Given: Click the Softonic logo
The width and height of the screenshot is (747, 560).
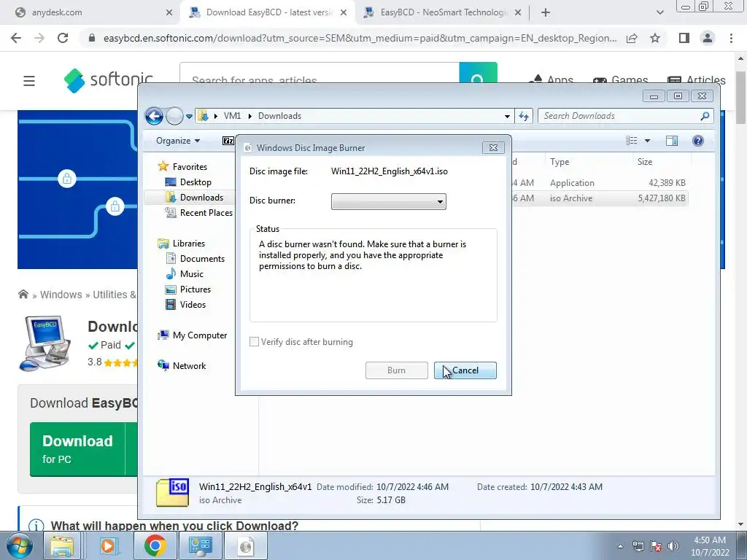Looking at the screenshot, I should coord(108,80).
